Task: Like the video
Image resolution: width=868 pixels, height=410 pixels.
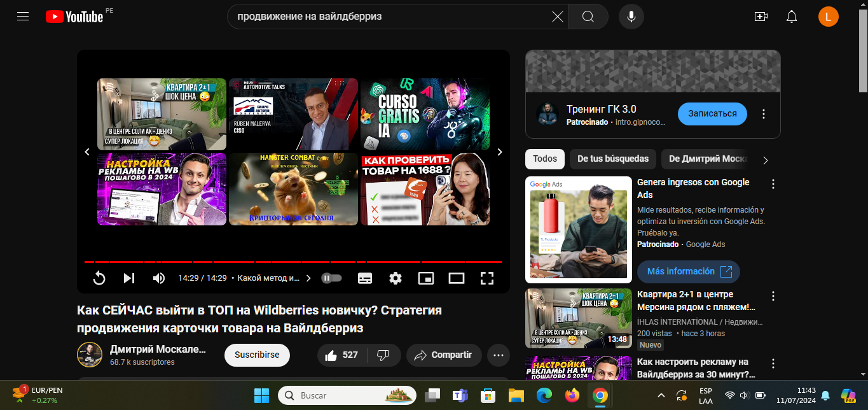Action: click(343, 355)
